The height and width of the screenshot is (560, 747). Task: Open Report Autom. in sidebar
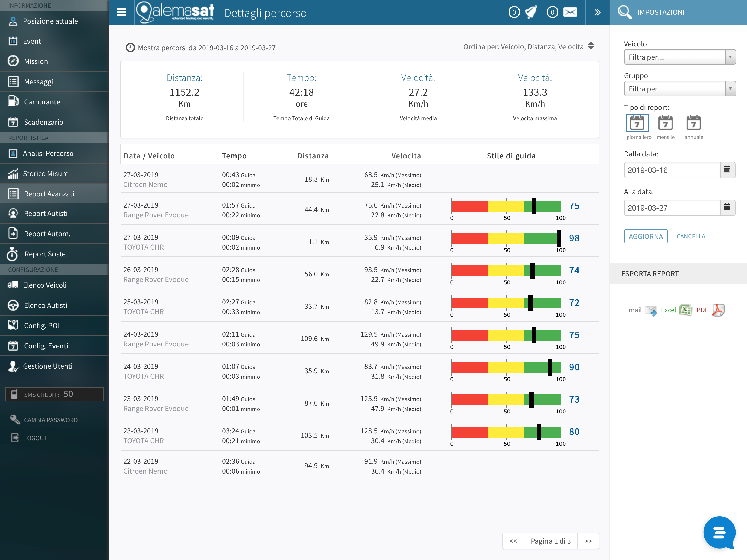tap(54, 234)
